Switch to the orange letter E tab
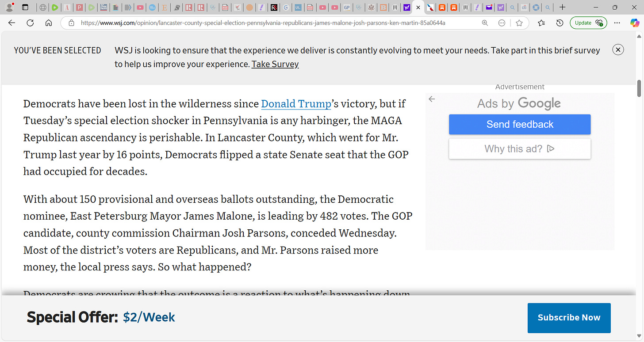Viewport: 644px width, 342px height. pyautogui.click(x=164, y=8)
